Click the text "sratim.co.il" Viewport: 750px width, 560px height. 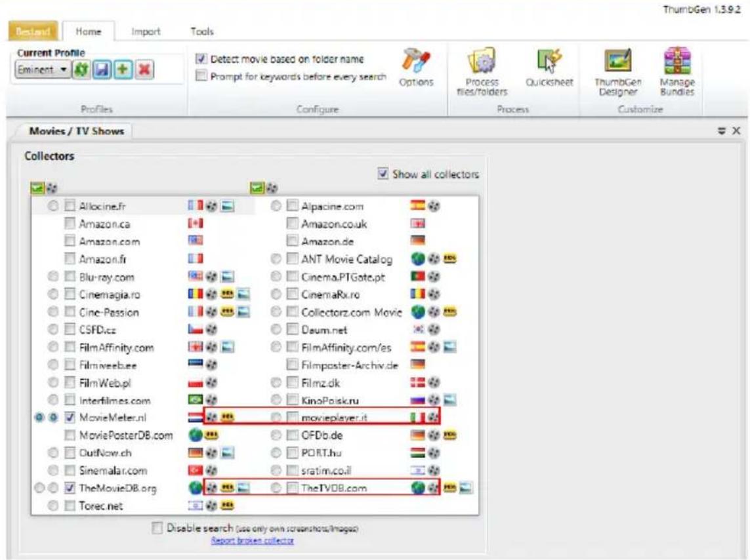click(326, 471)
